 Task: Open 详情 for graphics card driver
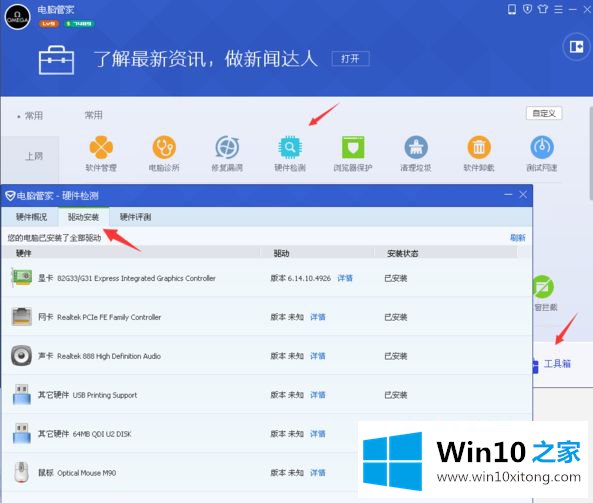345,278
